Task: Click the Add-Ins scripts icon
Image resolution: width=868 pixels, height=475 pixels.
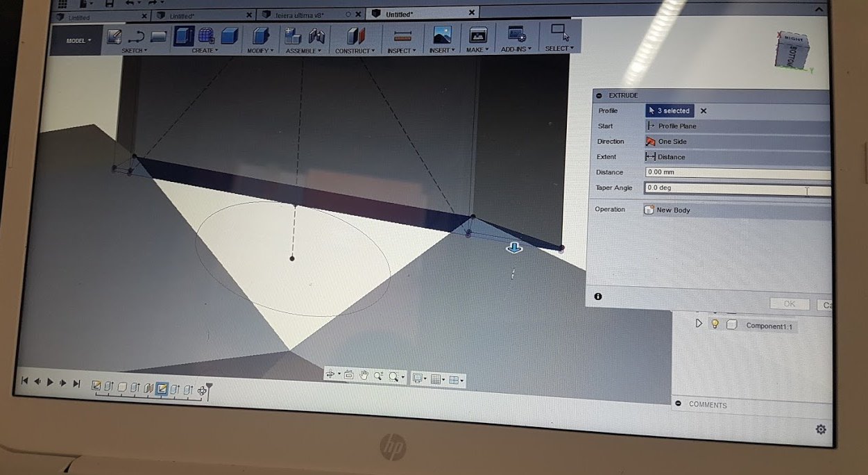Action: [x=516, y=34]
